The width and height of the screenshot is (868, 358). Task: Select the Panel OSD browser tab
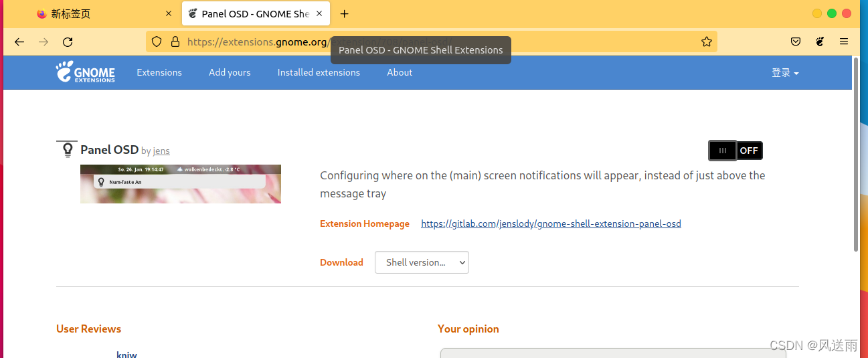(256, 13)
